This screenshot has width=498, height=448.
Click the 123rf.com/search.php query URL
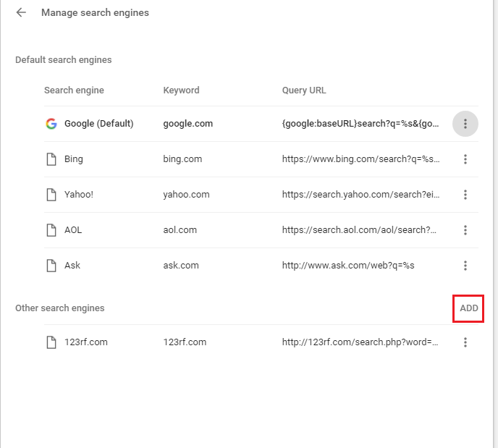point(360,342)
